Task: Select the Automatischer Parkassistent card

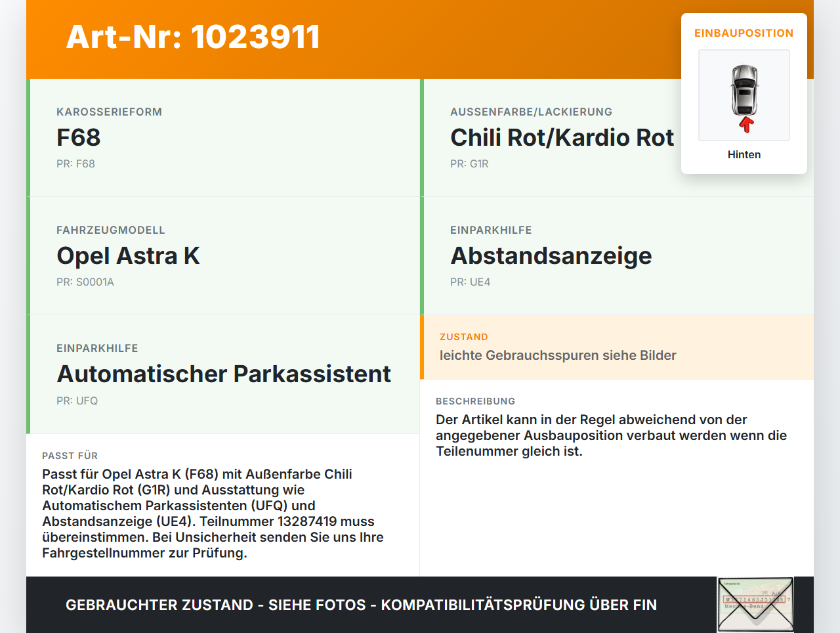Action: coord(223,374)
